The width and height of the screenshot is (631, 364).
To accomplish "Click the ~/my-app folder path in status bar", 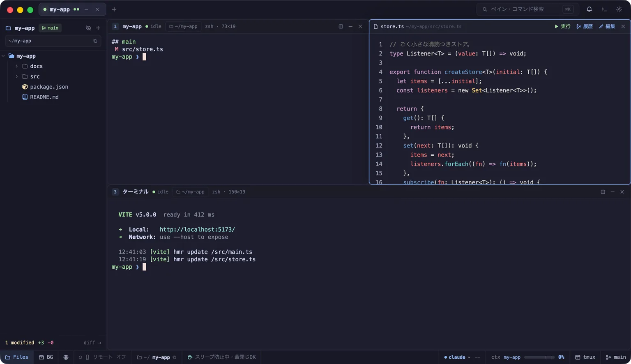I will pos(153,357).
